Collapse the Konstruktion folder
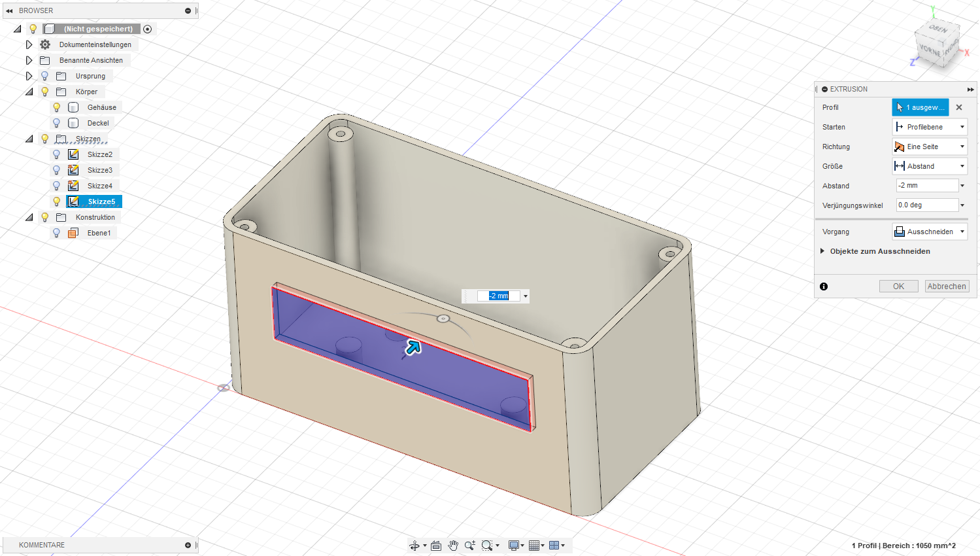The height and width of the screenshot is (556, 980). tap(29, 217)
